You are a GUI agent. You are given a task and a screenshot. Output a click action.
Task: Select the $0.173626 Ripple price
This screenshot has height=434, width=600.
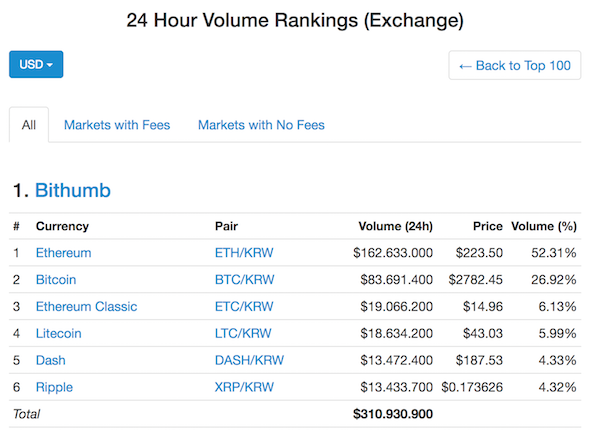(472, 387)
